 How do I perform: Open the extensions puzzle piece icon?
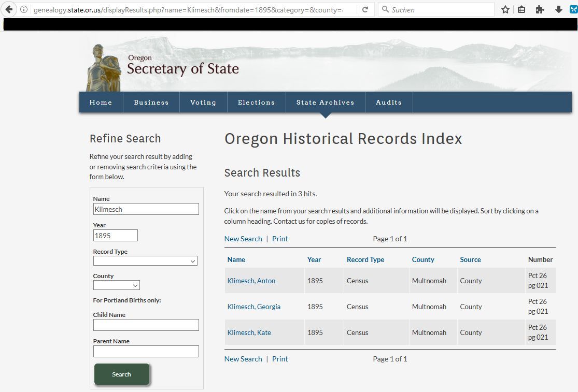tap(540, 9)
